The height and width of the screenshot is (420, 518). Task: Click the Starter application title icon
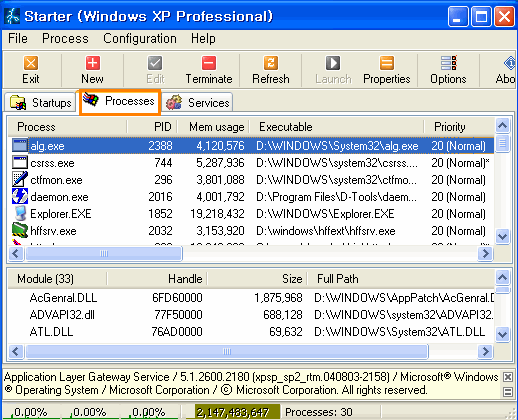pyautogui.click(x=12, y=16)
